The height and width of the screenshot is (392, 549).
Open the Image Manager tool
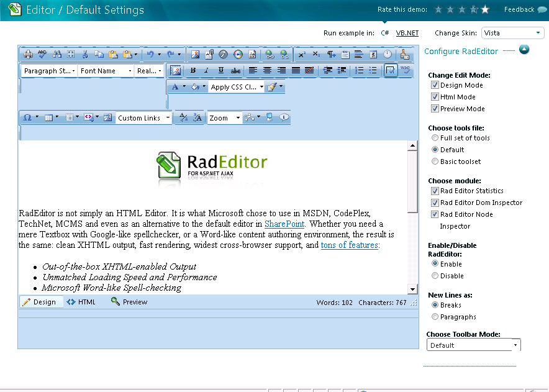195,54
